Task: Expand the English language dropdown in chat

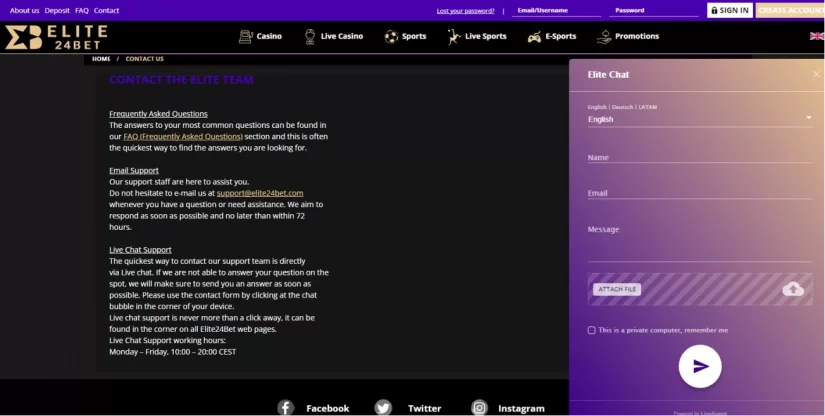Action: coord(700,119)
